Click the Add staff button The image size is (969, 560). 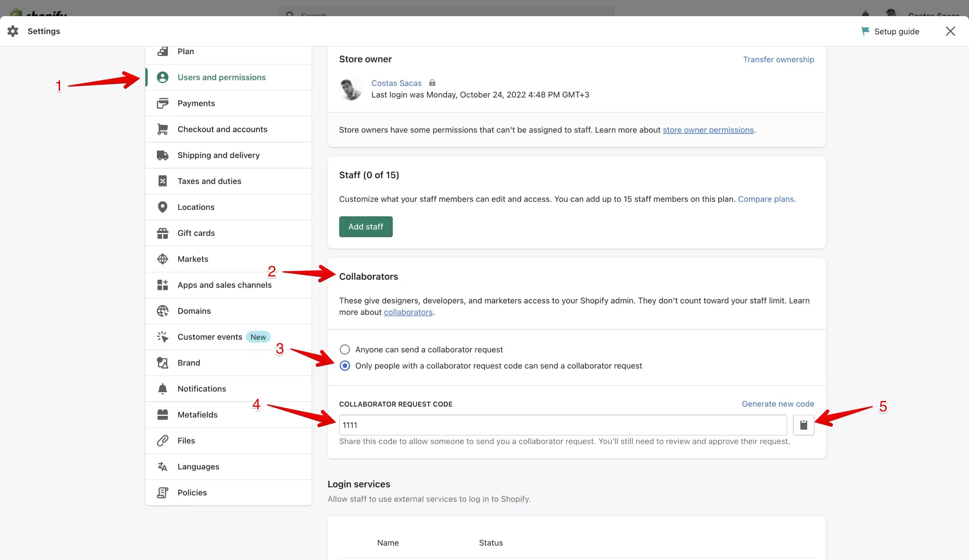[366, 226]
